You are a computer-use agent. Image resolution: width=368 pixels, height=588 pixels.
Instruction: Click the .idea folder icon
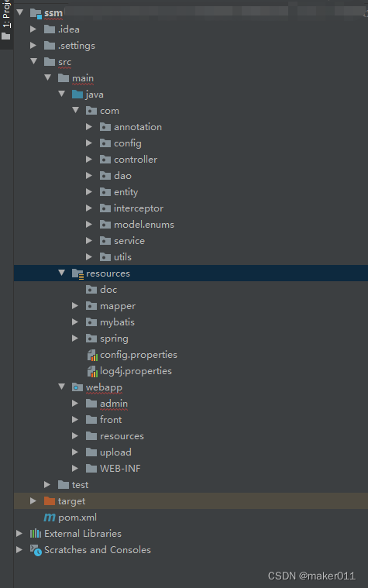tap(50, 29)
